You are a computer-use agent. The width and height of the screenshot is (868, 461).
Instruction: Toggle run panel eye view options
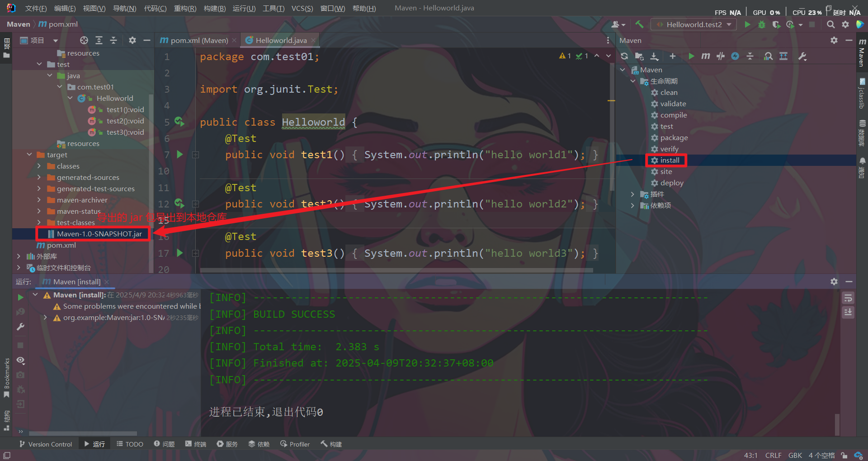(20, 360)
